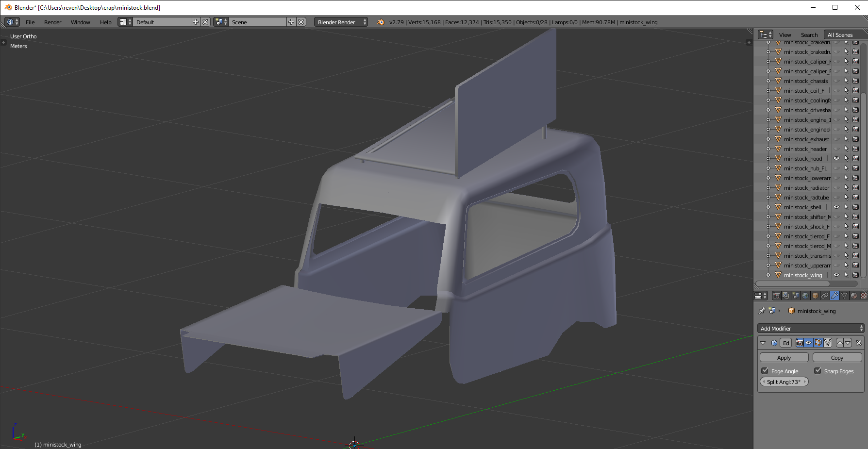This screenshot has width=868, height=449.
Task: Click the Apply button for the modifier
Action: [784, 358]
